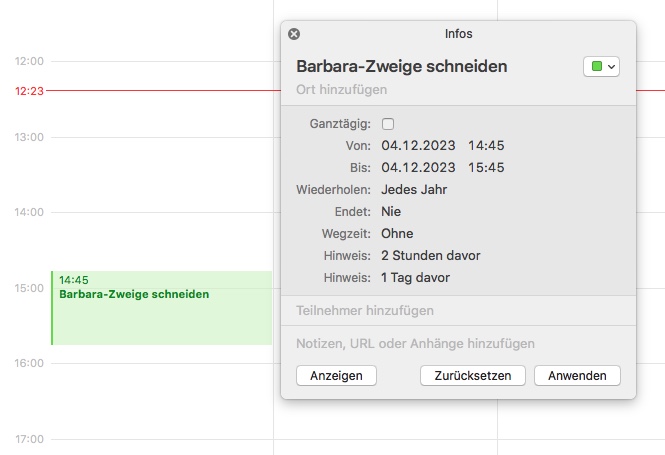
Task: Open the Wegzeit 'Ohne' dropdown
Action: coord(397,233)
